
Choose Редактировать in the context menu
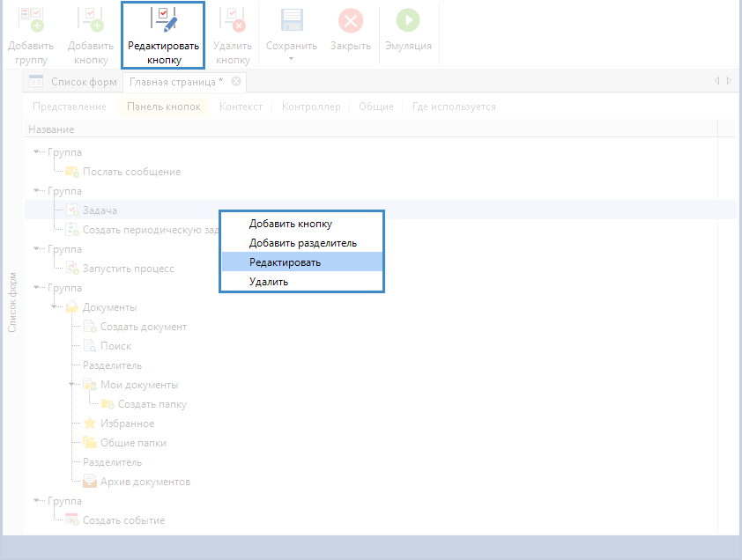point(285,262)
